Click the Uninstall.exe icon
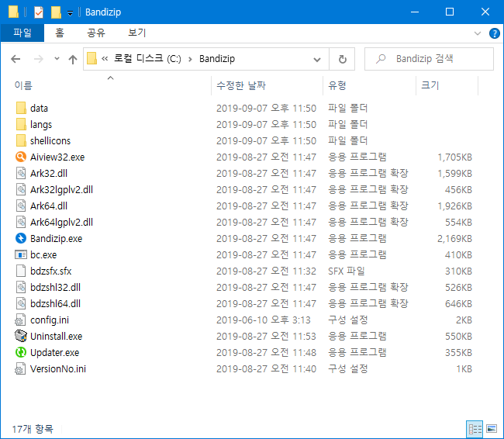504x439 pixels. tap(21, 336)
